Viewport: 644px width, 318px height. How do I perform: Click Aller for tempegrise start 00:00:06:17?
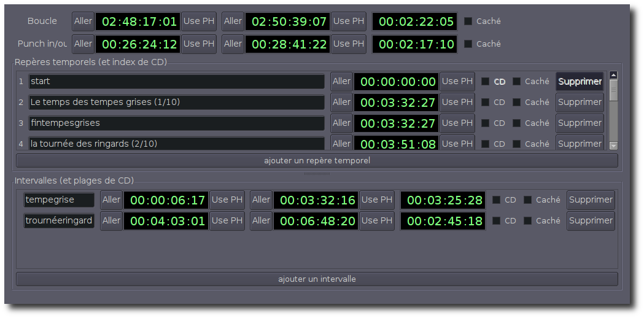[x=111, y=200]
